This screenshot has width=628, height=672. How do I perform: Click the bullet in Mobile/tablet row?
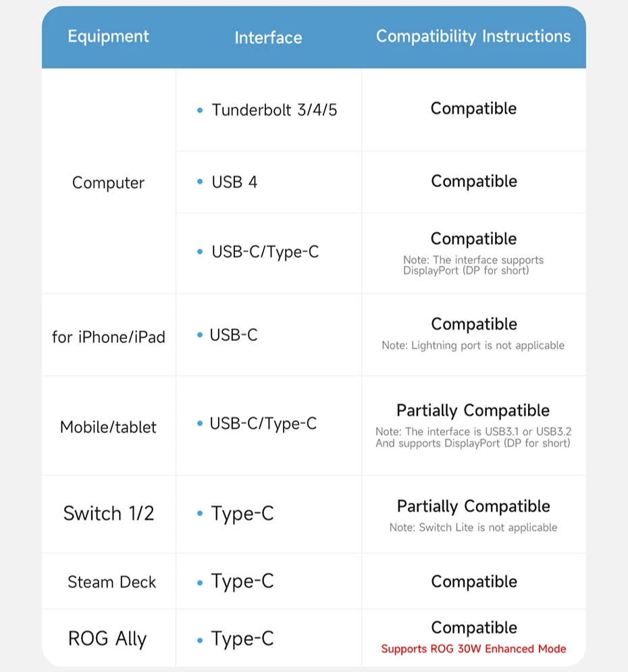200,423
